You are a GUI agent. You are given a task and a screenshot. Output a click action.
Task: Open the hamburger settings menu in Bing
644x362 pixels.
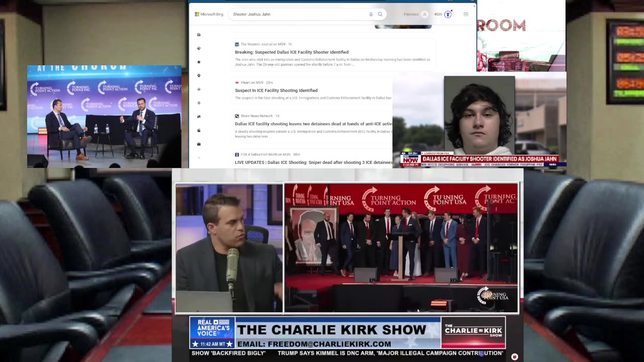click(466, 14)
